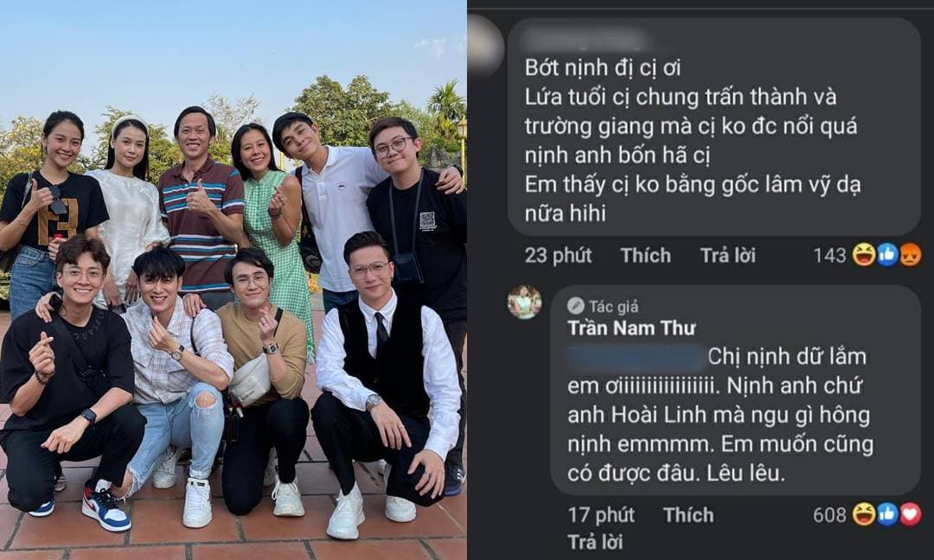
Task: Open the blurred commenter avatar at top
Action: [485, 45]
